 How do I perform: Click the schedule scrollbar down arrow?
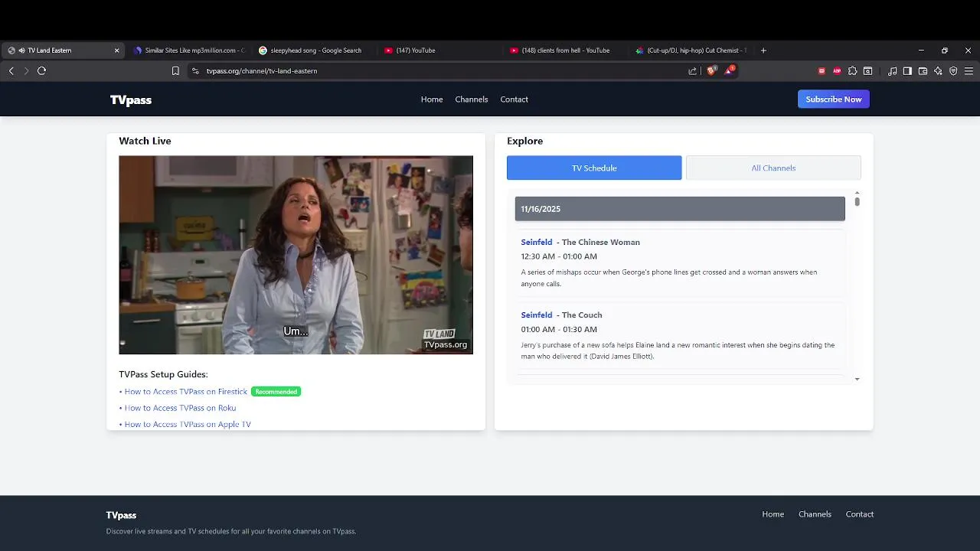coord(857,379)
